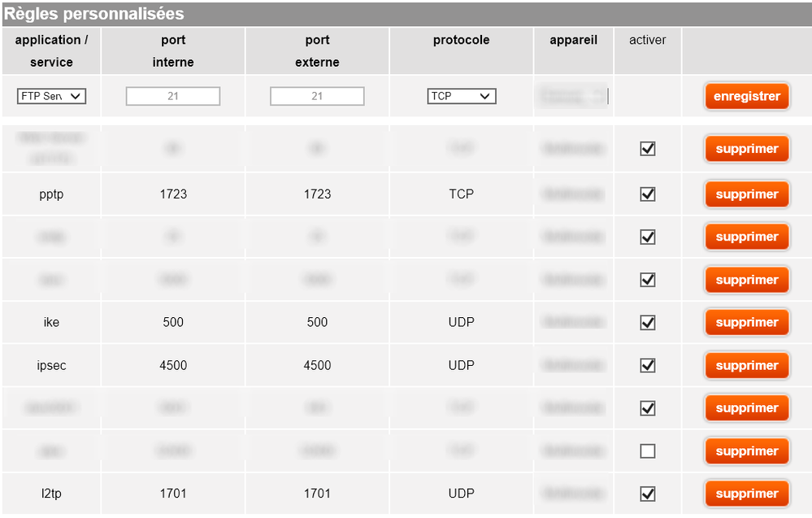
Task: Delete the ike rule
Action: (x=746, y=323)
